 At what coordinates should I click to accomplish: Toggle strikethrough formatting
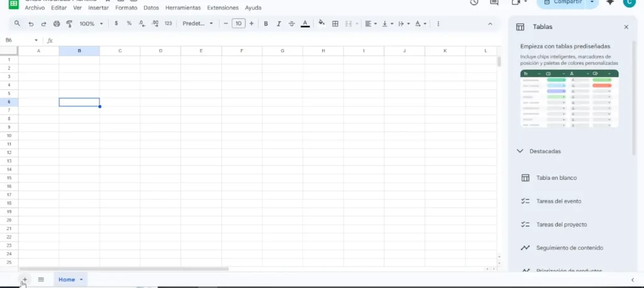292,24
